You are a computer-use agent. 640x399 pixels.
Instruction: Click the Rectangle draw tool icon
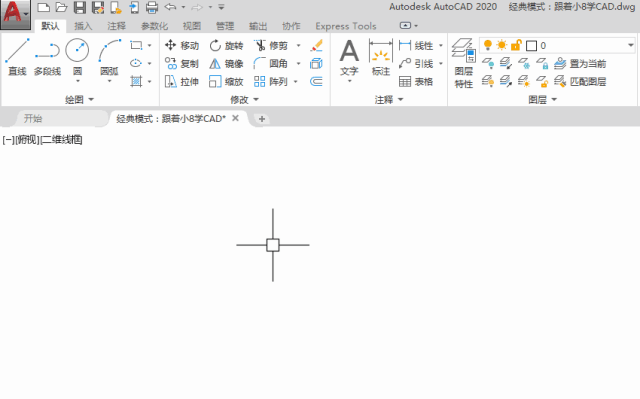[x=136, y=45]
